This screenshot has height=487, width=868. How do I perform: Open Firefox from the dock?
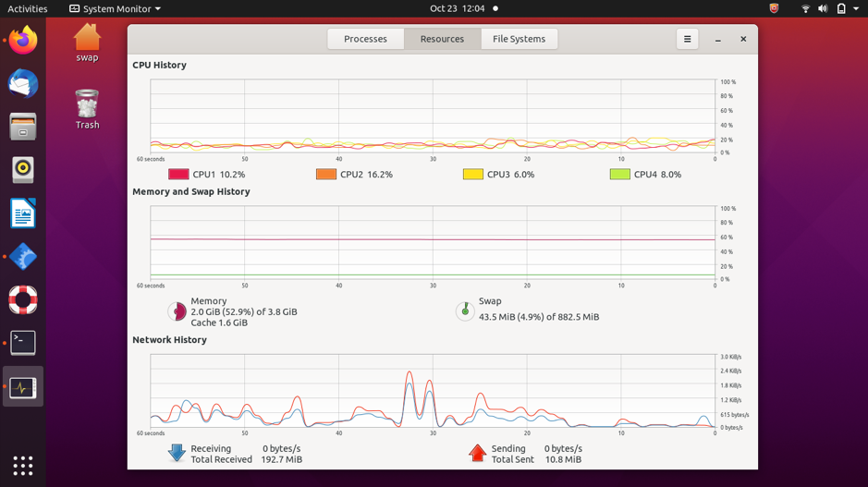coord(23,41)
